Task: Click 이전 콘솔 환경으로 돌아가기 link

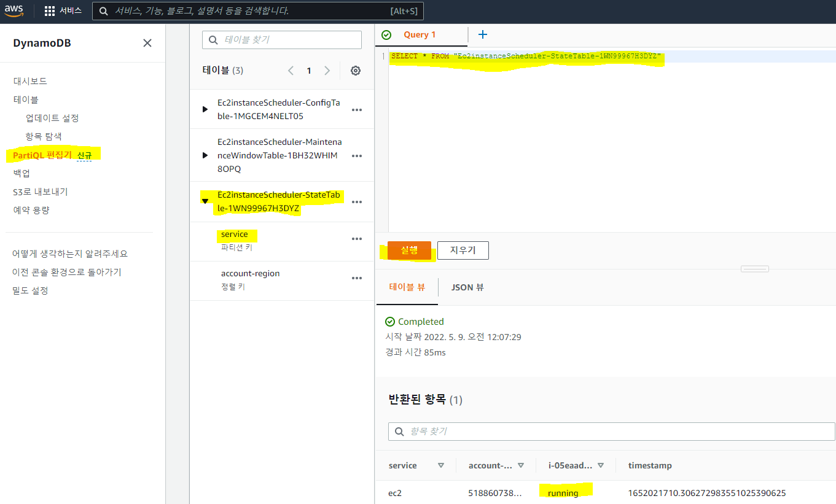Action: click(x=67, y=272)
